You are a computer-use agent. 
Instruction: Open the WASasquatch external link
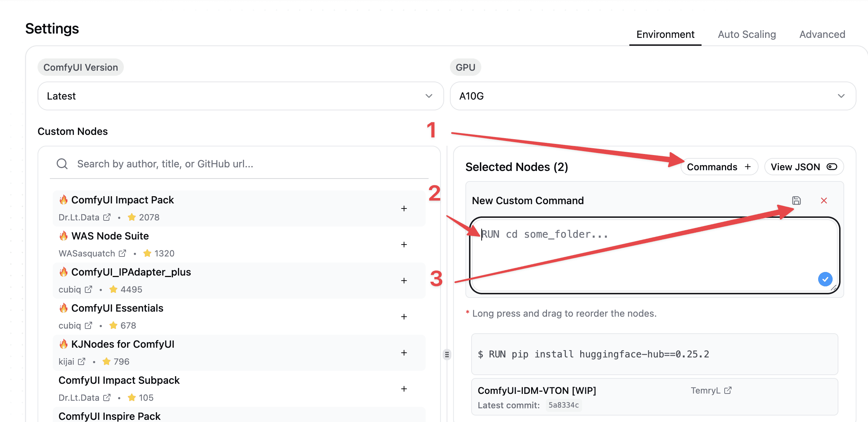pos(122,253)
